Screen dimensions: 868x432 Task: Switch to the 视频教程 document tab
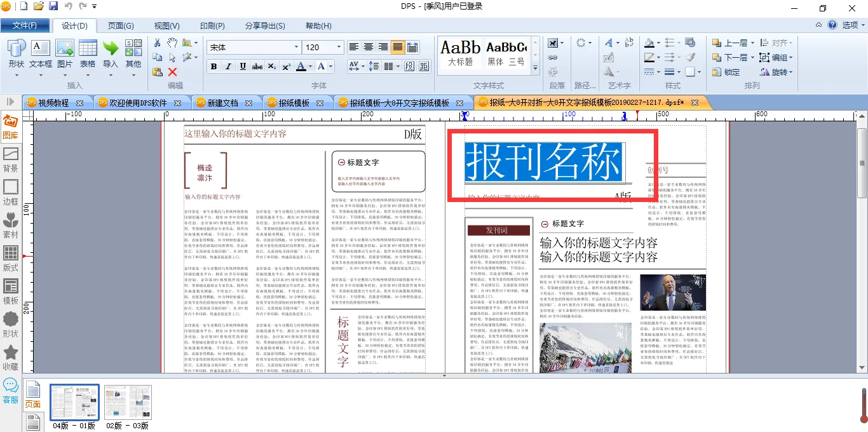click(x=53, y=102)
